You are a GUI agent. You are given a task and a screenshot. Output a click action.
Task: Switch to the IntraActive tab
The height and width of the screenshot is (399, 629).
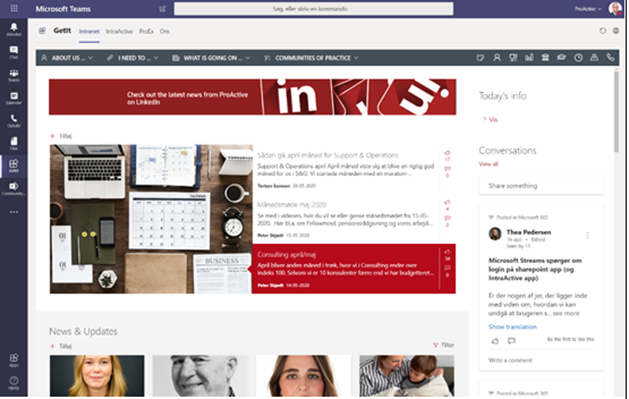click(x=119, y=31)
